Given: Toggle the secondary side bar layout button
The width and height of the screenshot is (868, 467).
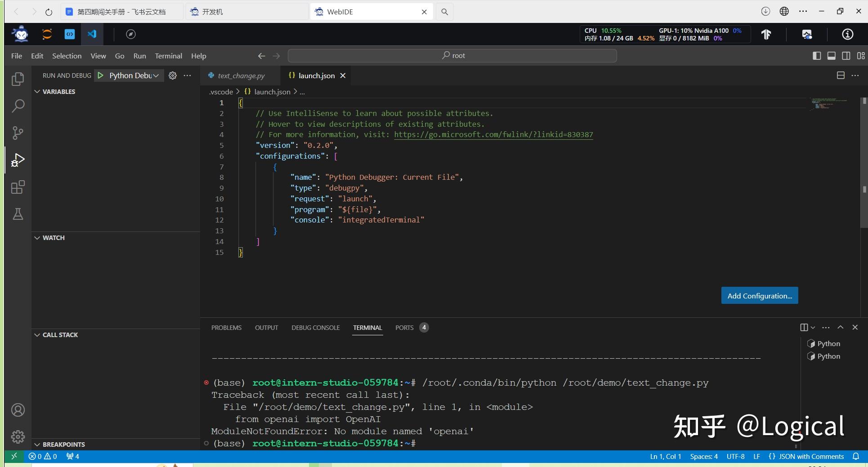Looking at the screenshot, I should tap(846, 56).
